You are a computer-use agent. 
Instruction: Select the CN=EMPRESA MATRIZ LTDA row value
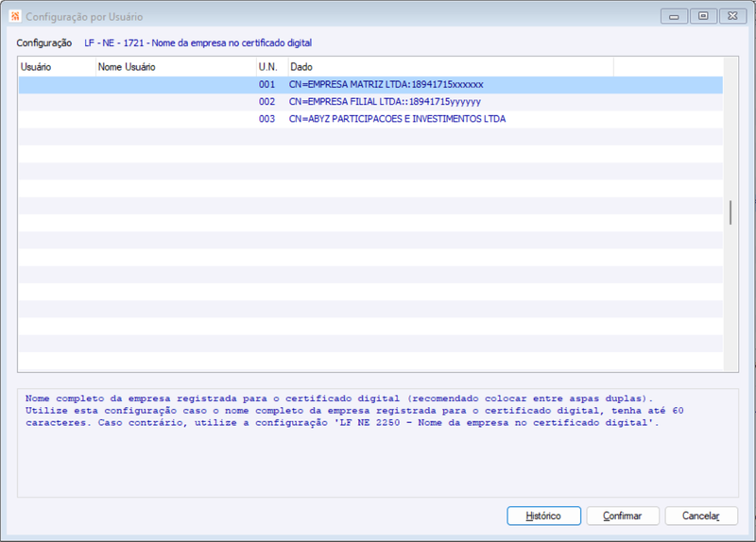[387, 84]
